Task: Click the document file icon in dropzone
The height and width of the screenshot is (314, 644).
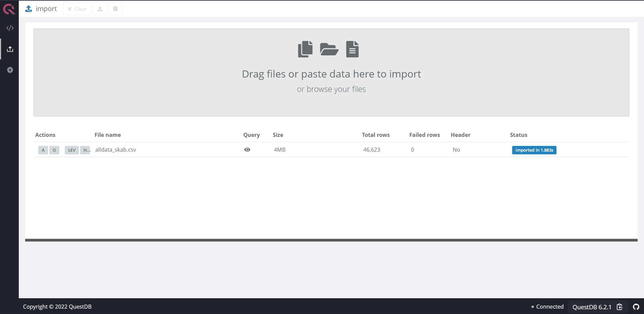Action: click(x=352, y=49)
